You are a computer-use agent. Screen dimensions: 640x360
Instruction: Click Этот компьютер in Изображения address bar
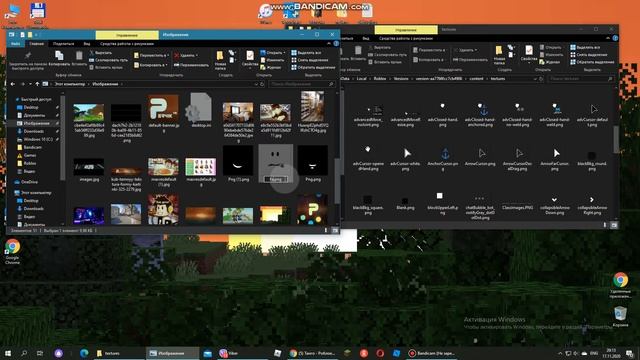pos(70,84)
